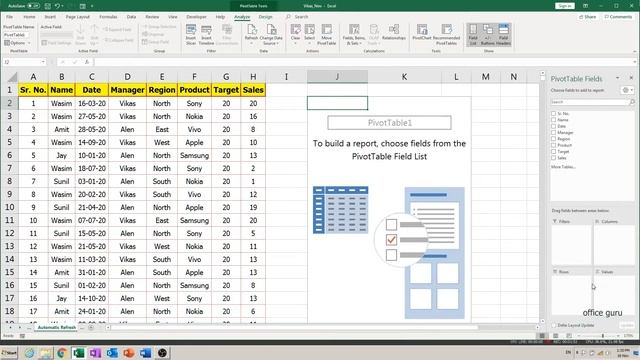The width and height of the screenshot is (640, 360).
Task: Click the Share button
Action: tap(587, 17)
